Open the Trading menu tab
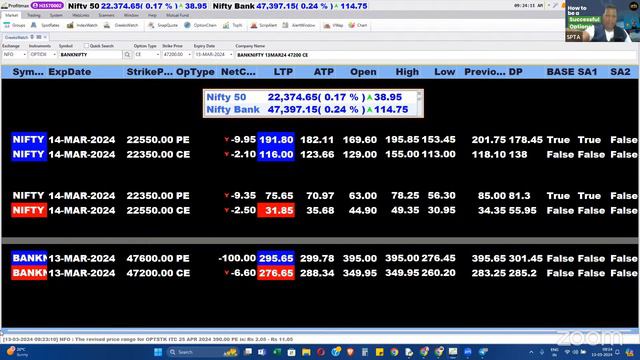This screenshot has height=360, width=640. (x=33, y=16)
